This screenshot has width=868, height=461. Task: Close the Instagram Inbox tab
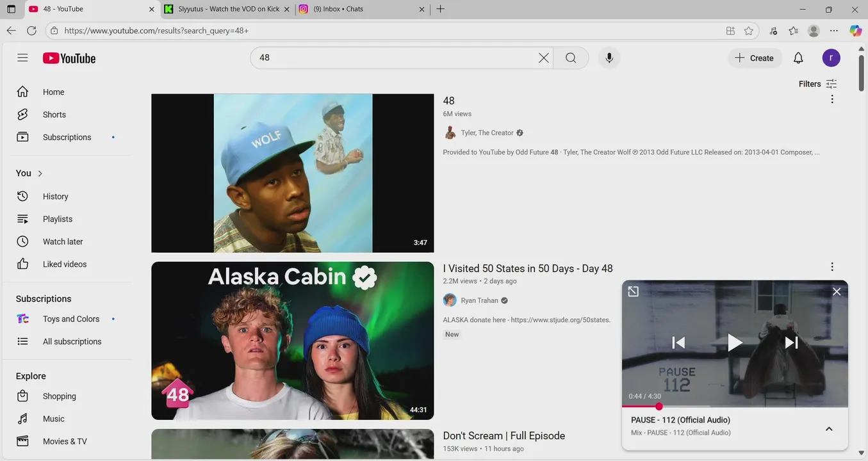(422, 9)
